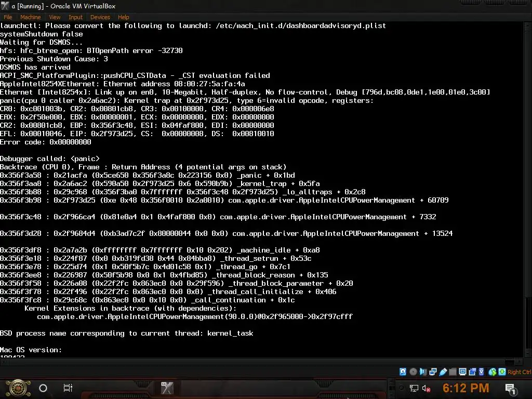Click the audio status icon

pos(423,371)
